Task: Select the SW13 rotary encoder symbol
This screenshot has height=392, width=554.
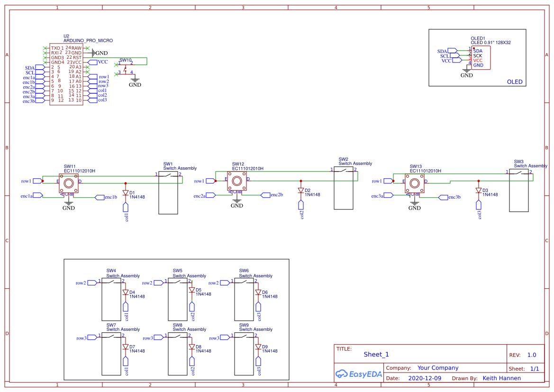Action: click(x=415, y=183)
